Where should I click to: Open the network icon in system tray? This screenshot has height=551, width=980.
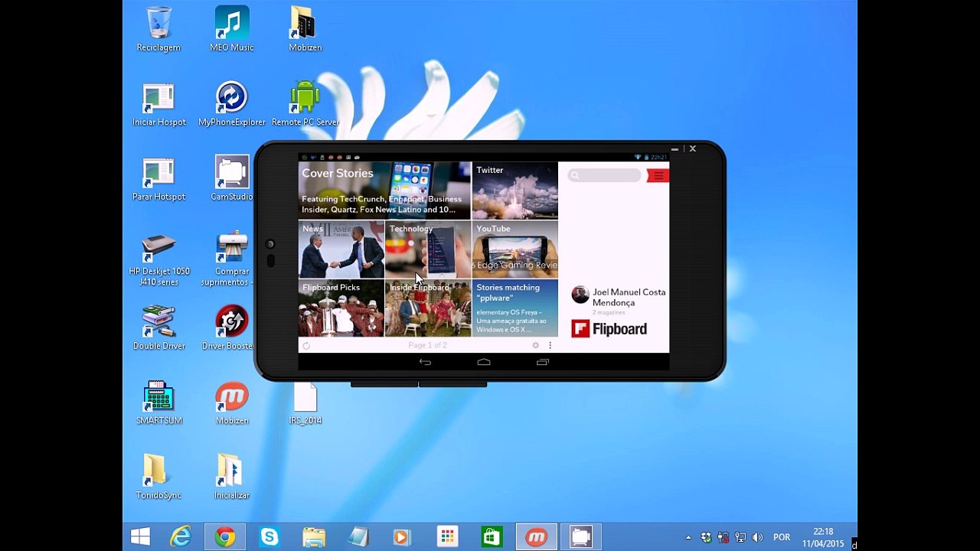740,537
